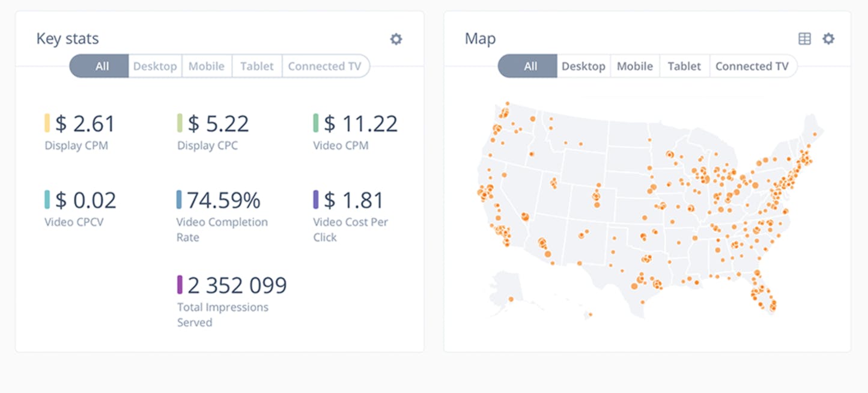868x393 pixels.
Task: Click the Video Cost Per Click label
Action: click(351, 230)
